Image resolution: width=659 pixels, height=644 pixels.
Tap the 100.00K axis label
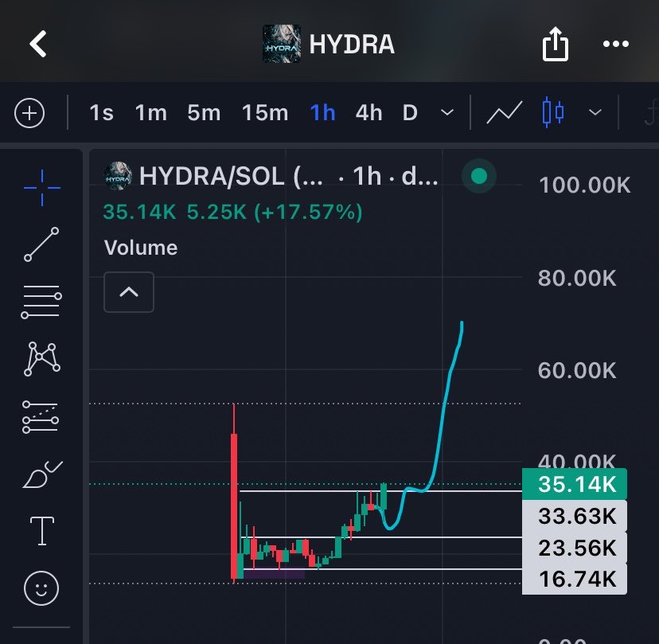coord(585,185)
